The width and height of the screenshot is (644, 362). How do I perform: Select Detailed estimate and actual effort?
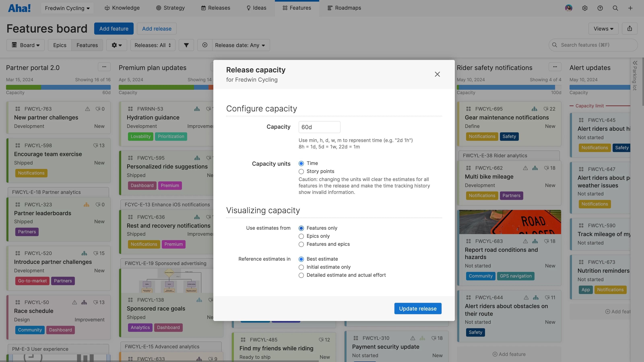301,275
